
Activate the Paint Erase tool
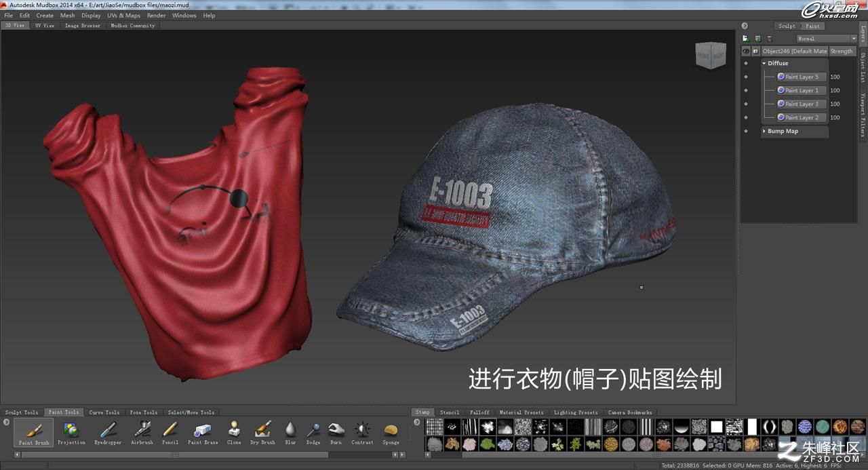(203, 432)
